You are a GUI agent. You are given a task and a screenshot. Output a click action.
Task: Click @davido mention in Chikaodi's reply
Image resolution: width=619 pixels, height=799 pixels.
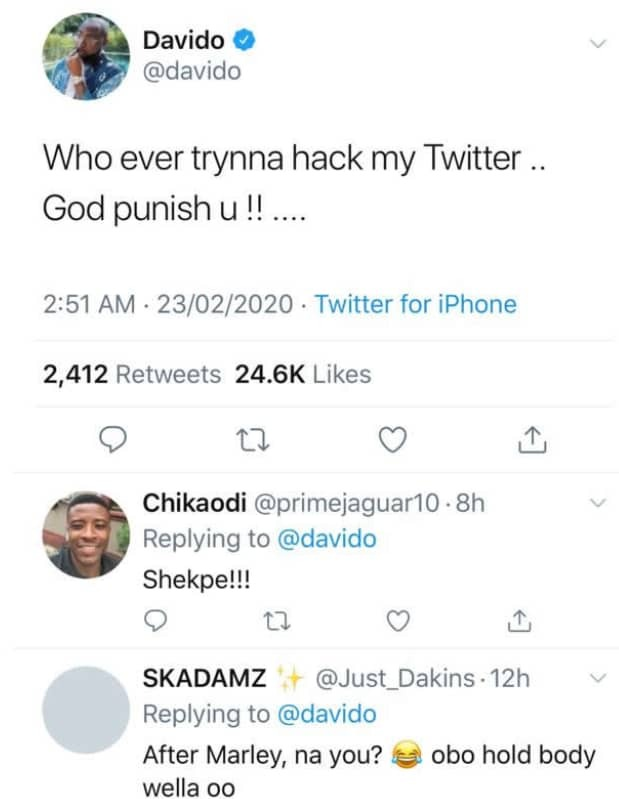(x=326, y=539)
